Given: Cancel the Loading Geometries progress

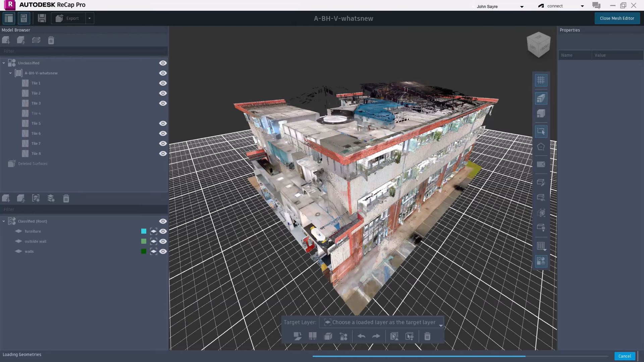Looking at the screenshot, I should 624,356.
